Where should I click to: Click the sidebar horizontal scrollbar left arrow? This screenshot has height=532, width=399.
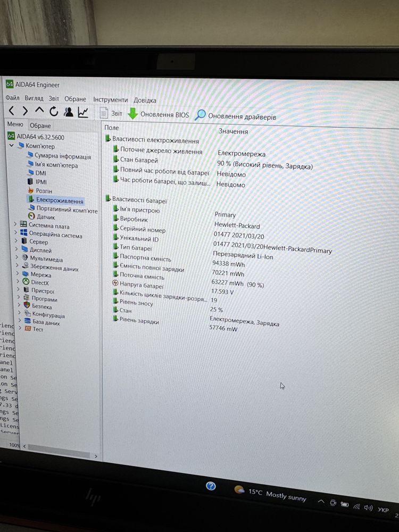(24, 446)
